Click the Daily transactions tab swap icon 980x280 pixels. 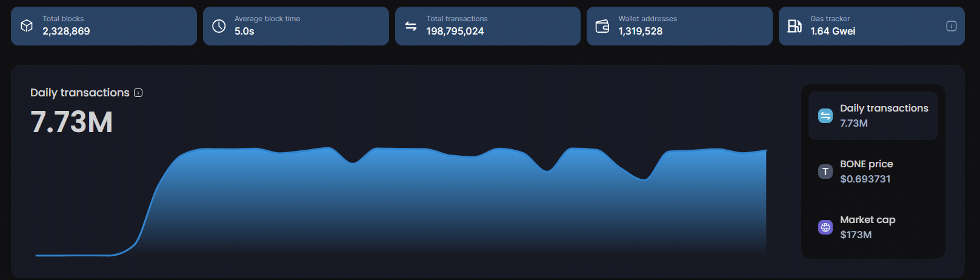825,115
